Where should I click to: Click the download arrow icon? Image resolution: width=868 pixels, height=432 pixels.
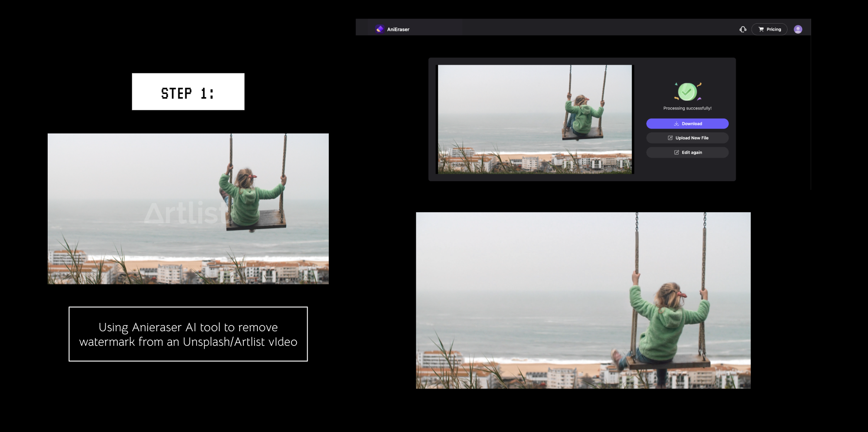click(x=676, y=124)
